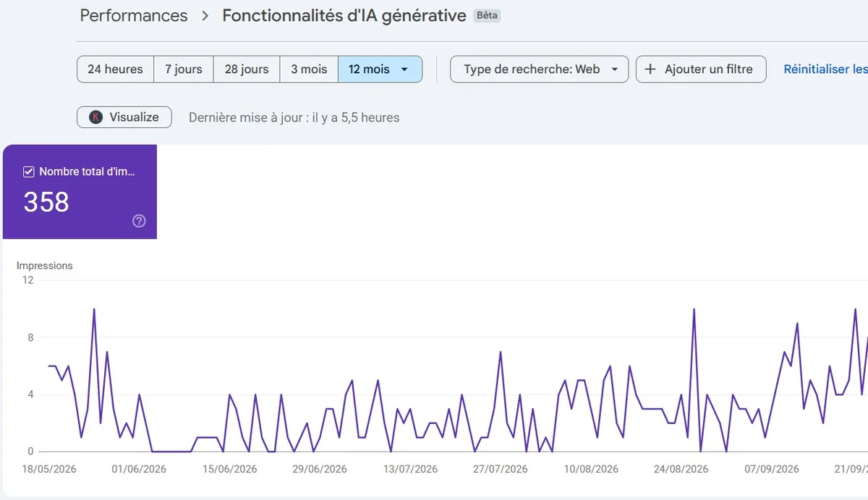This screenshot has width=868, height=500.
Task: Open the 12 mois dropdown arrow
Action: click(x=404, y=69)
